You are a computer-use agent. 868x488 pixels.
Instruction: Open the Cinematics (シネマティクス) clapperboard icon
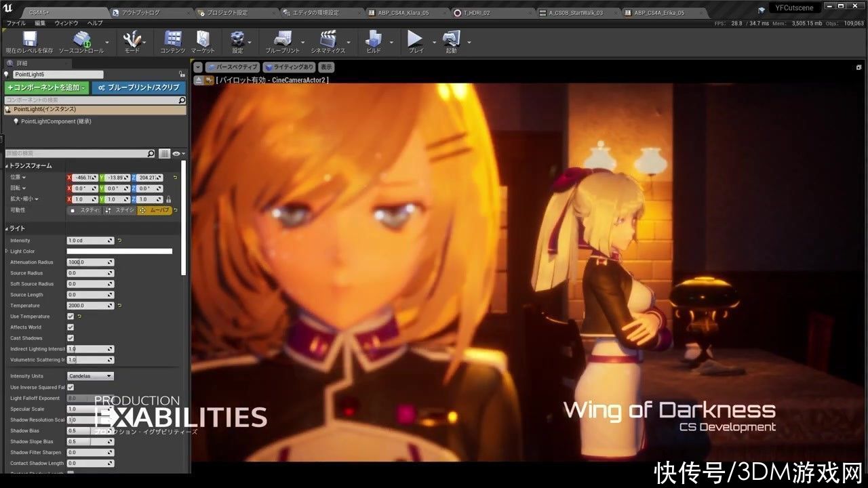[328, 39]
